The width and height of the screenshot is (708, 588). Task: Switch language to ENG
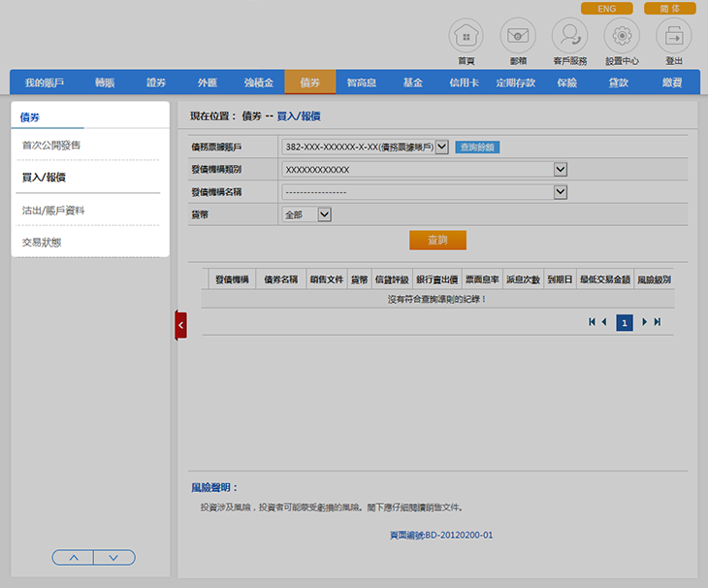(606, 9)
